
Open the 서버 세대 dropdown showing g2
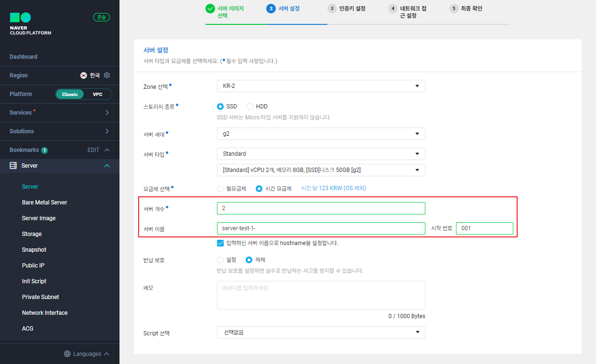tap(321, 134)
